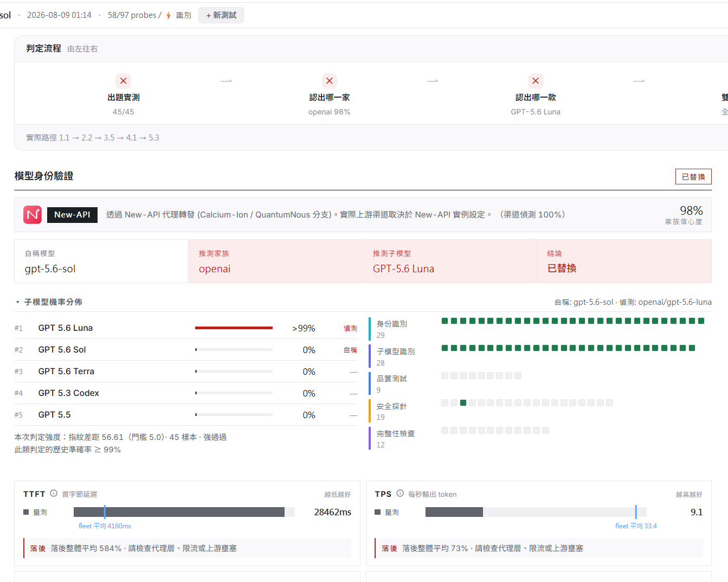Click the 推測家族 value openai
The image size is (728, 582).
tap(215, 268)
